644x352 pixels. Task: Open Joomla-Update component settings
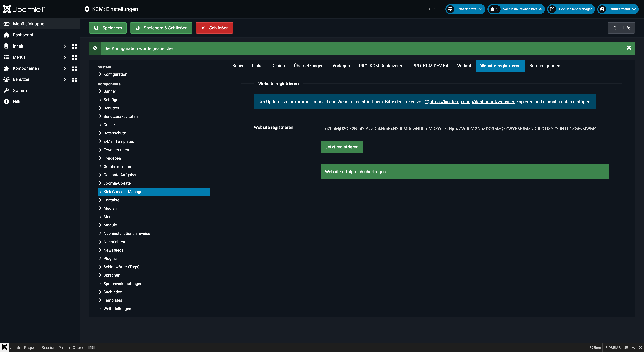(x=117, y=183)
